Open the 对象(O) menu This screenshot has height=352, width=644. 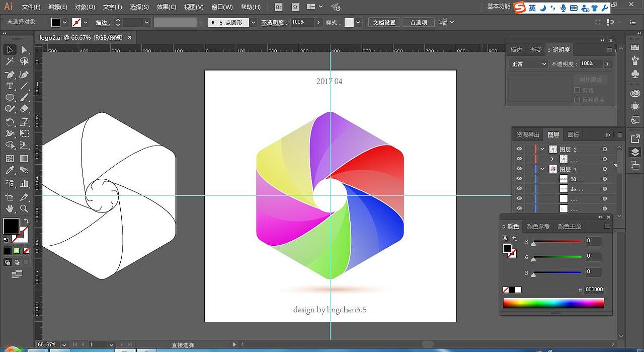point(85,7)
